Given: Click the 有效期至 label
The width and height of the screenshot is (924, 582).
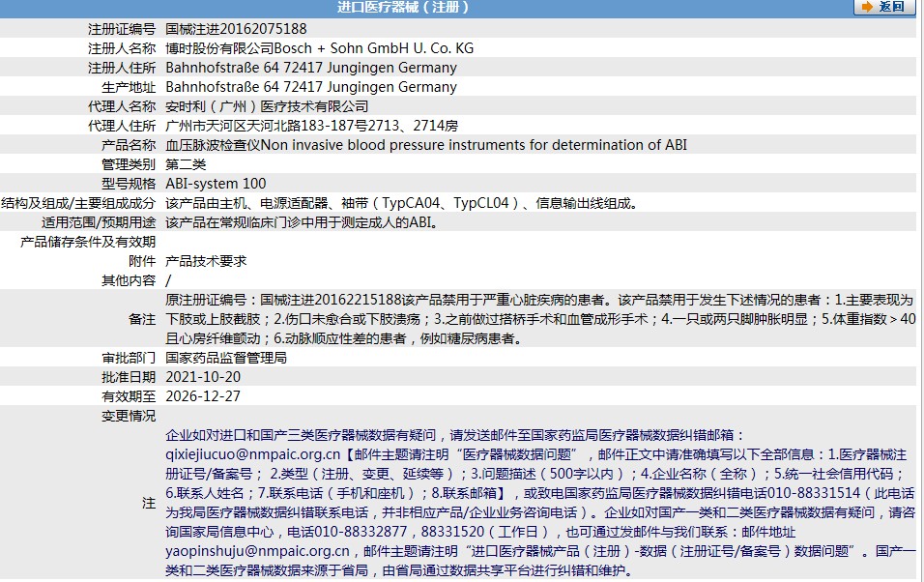Looking at the screenshot, I should [x=129, y=396].
